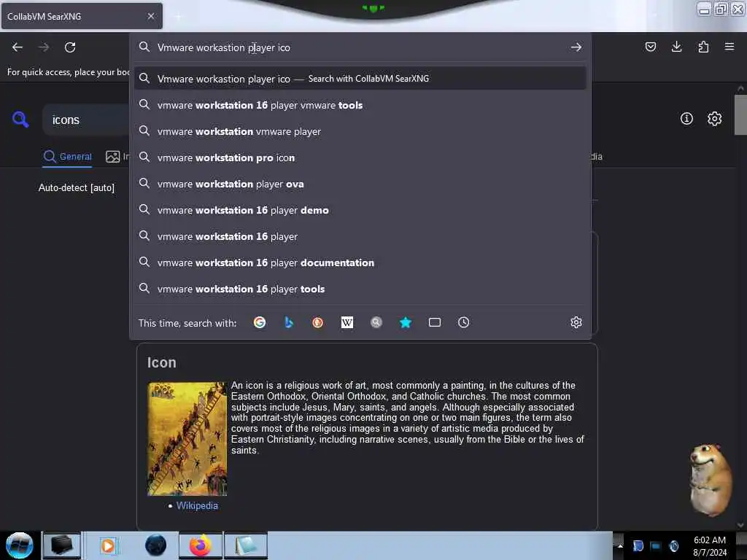Open the Wikipedia link under Icon
The height and width of the screenshot is (560, 747).
[197, 505]
